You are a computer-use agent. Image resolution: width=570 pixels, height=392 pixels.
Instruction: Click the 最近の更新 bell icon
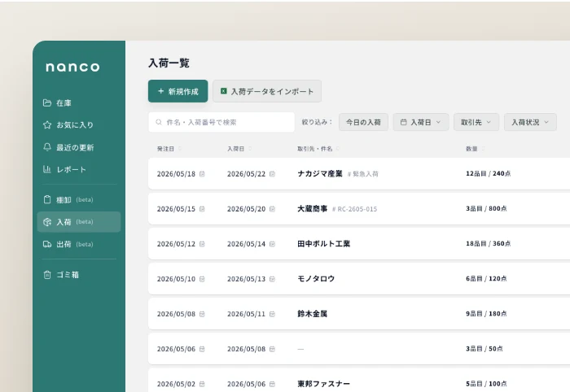(x=47, y=147)
